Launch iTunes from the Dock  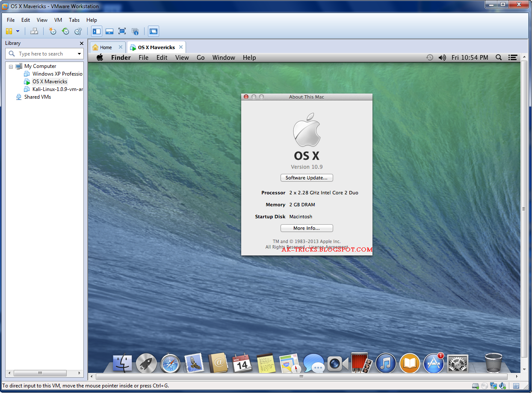tap(386, 363)
